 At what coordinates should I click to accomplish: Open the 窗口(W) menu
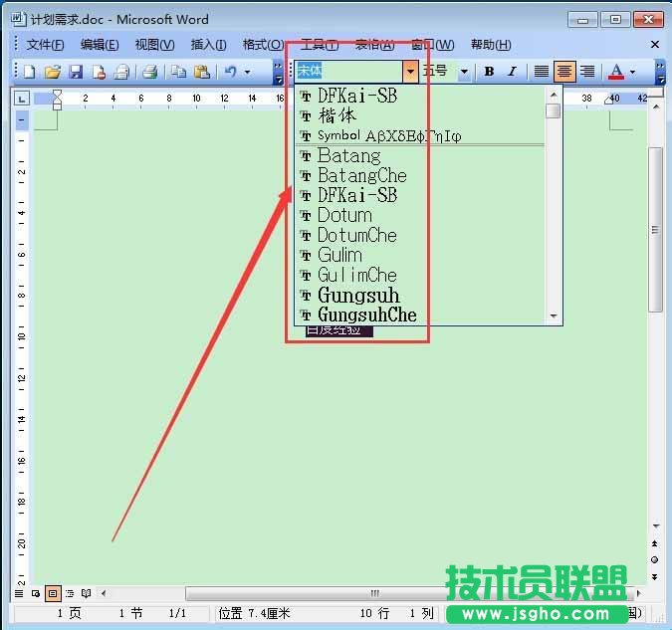coord(433,44)
